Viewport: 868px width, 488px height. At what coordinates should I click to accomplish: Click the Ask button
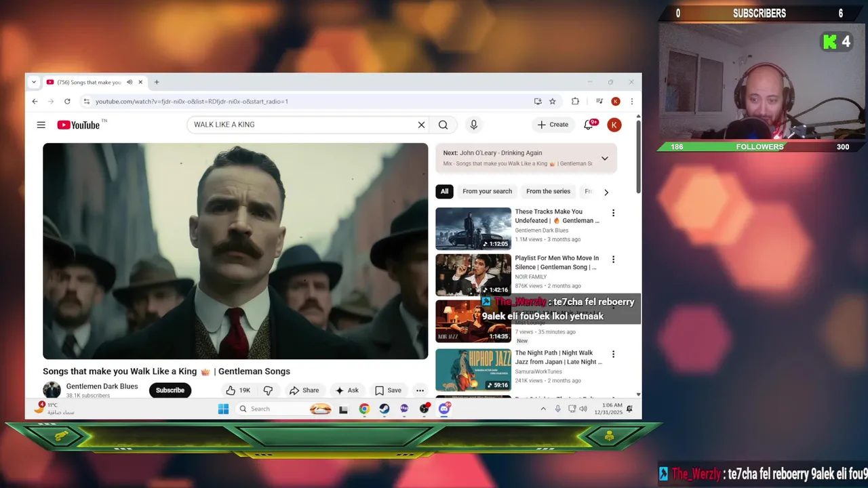point(347,390)
